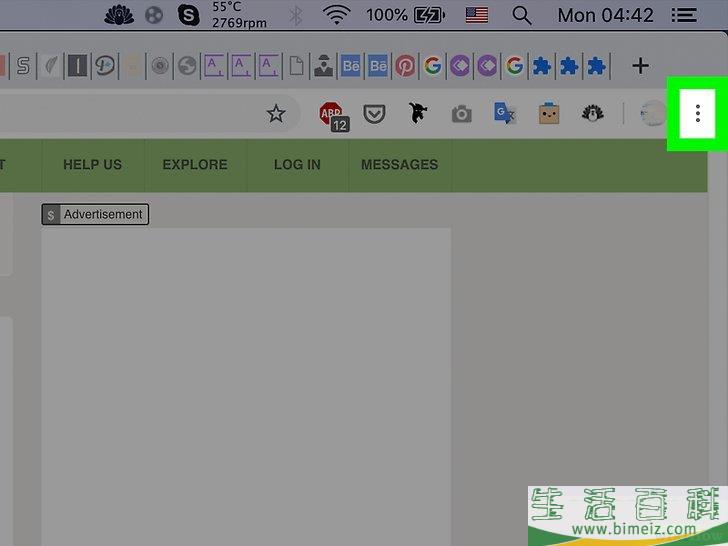
Task: Open the US keyboard input source menu
Action: [477, 15]
